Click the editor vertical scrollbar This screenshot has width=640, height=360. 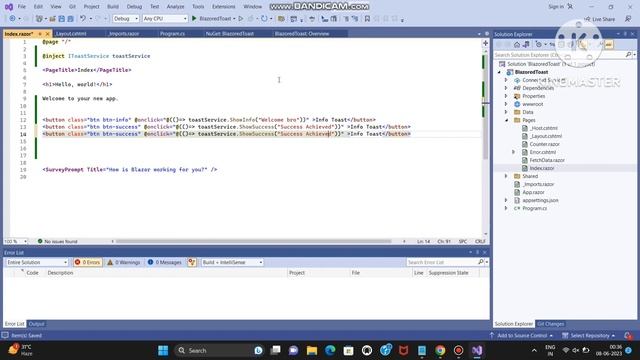click(485, 106)
